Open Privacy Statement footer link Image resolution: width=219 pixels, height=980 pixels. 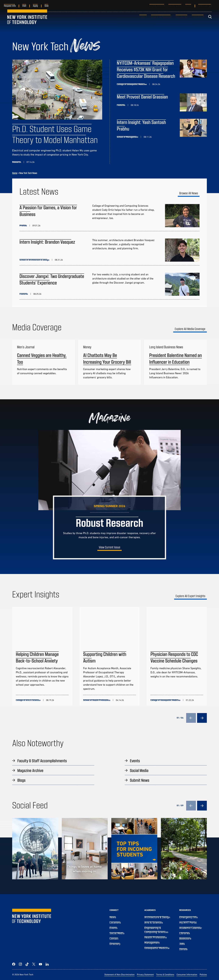pos(145,975)
